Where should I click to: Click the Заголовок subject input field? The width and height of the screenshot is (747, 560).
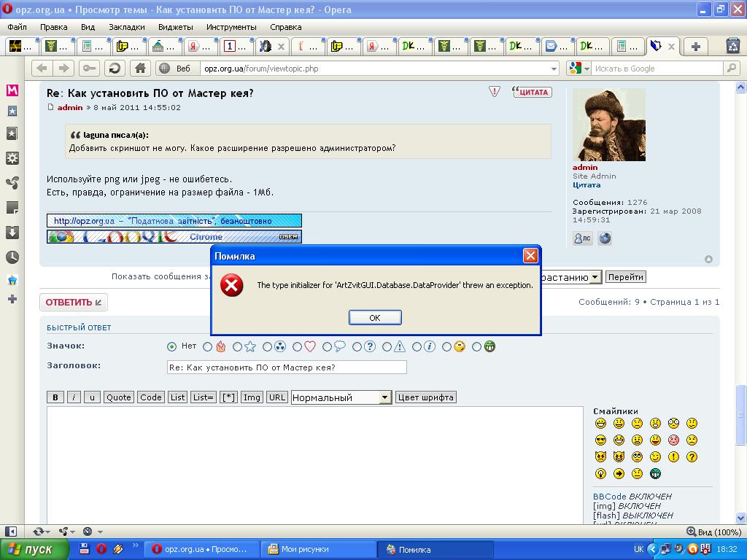[x=287, y=367]
